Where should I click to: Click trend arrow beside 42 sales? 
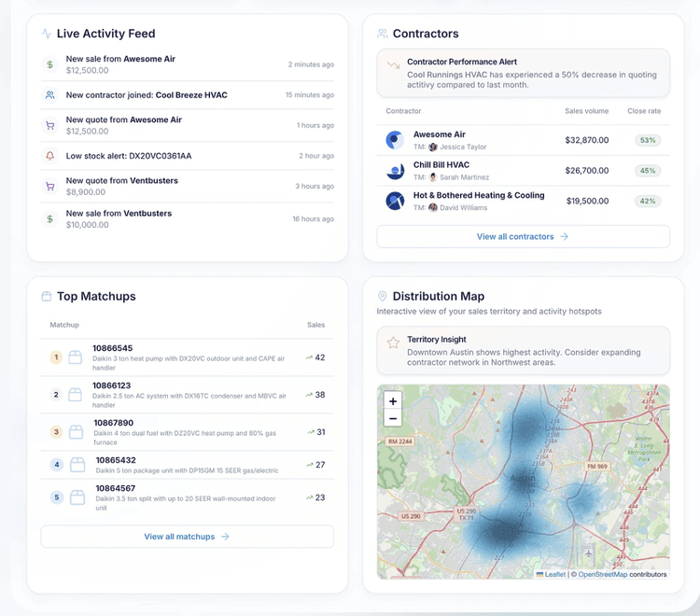tap(309, 357)
